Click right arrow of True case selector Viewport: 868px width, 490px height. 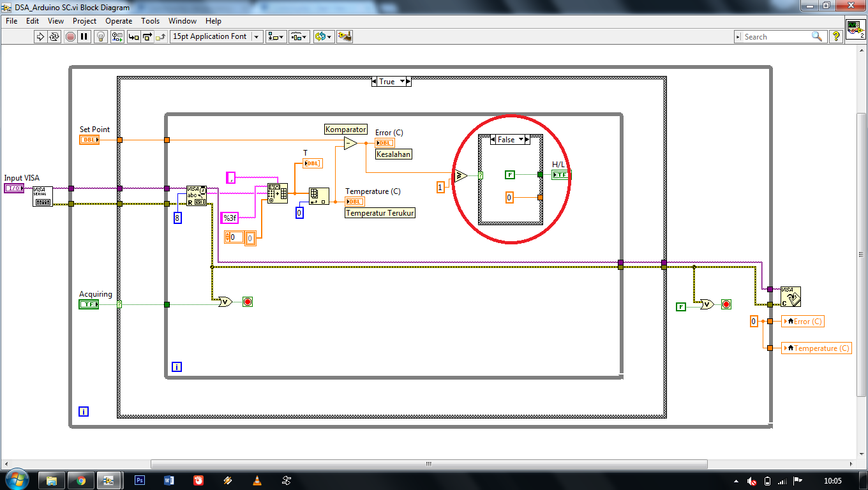[408, 82]
